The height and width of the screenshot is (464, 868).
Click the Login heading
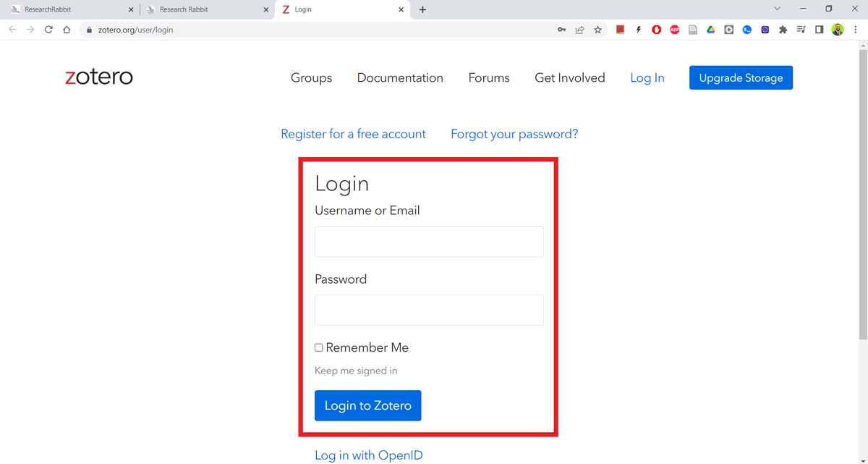point(342,183)
